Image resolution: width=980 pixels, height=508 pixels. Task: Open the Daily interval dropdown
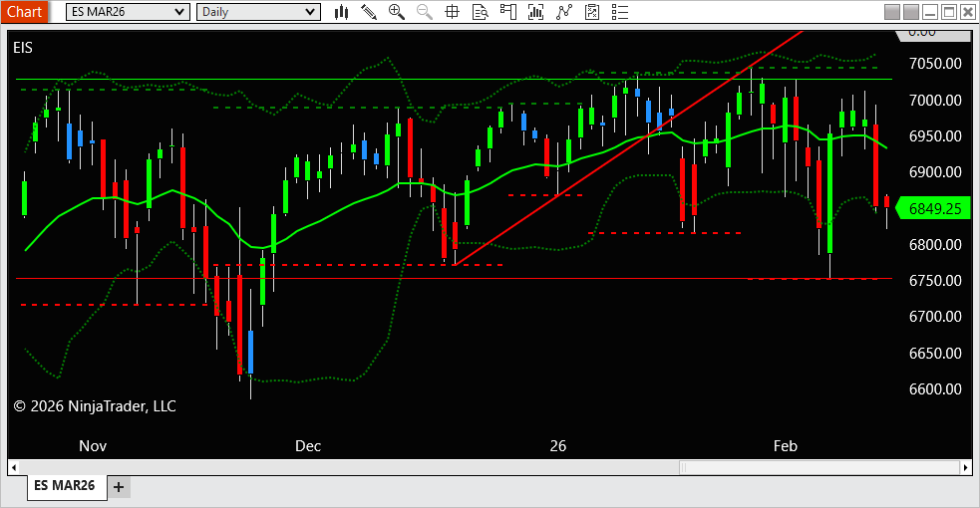(258, 12)
